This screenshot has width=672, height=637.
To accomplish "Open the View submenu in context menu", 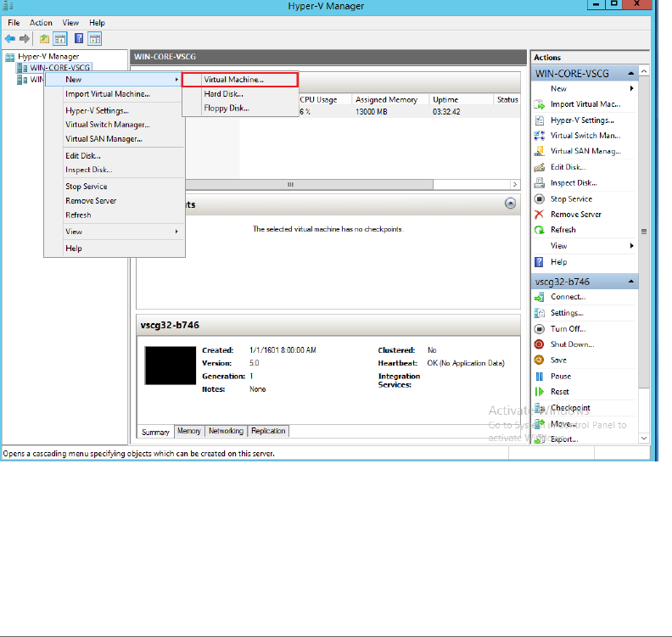I will click(x=115, y=232).
